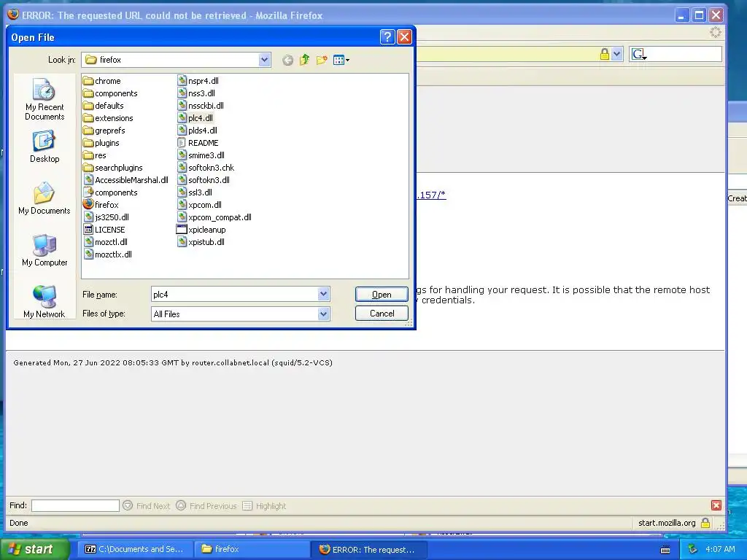Select ssl3.dll file
The image size is (747, 560).
[x=195, y=192]
